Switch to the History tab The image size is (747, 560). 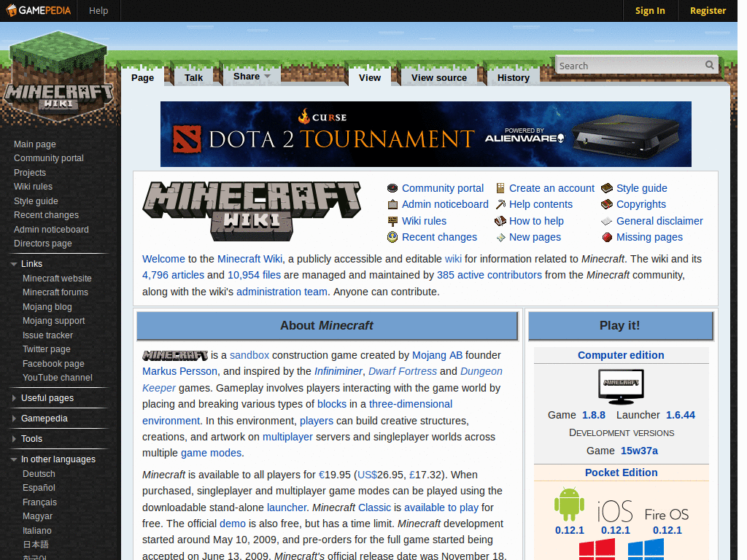(x=513, y=77)
